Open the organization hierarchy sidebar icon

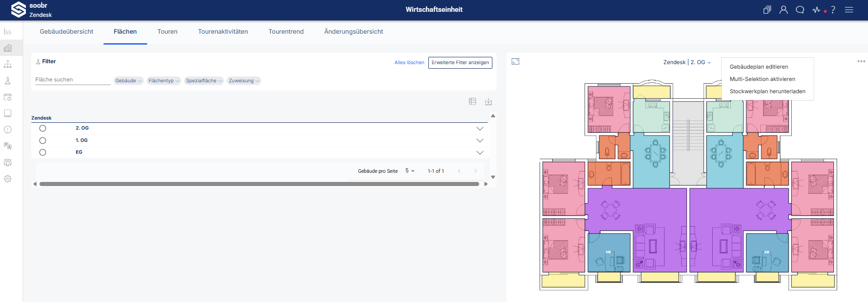click(x=8, y=64)
